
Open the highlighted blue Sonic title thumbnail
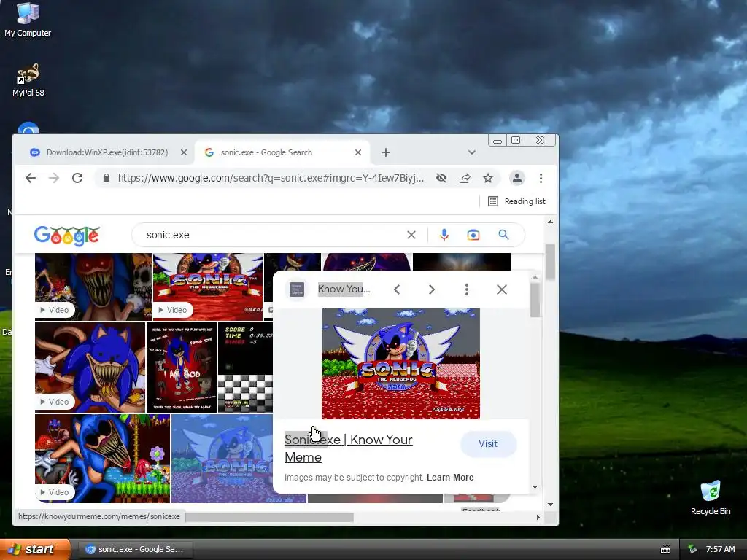tap(222, 458)
